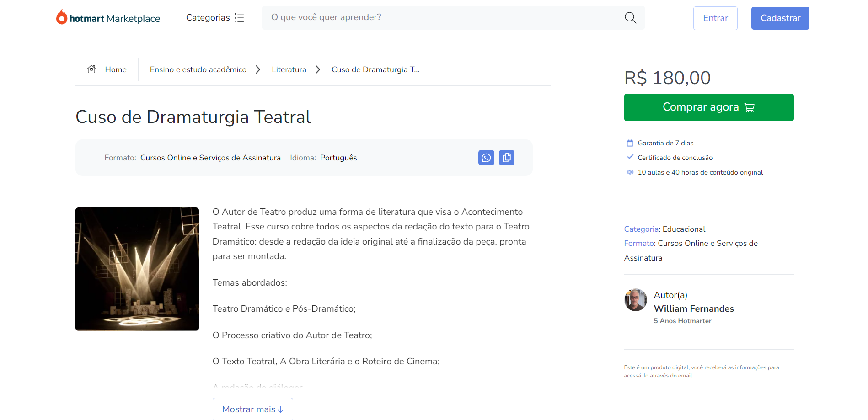Click the Home house icon in breadcrumb
Image resolution: width=868 pixels, height=420 pixels.
(x=91, y=69)
